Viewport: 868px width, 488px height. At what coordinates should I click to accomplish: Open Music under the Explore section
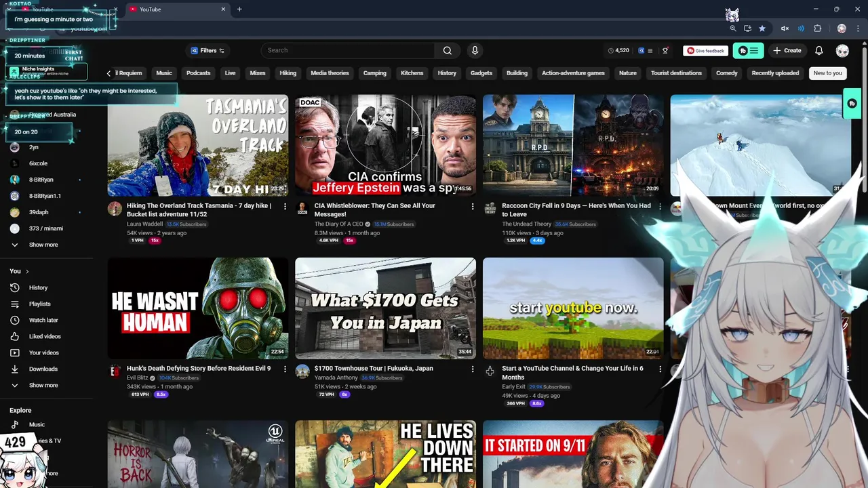tap(37, 424)
